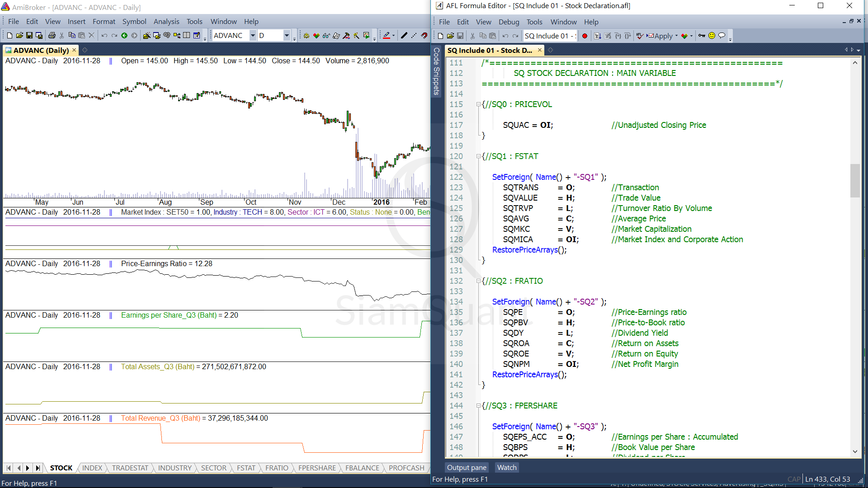This screenshot has height=488, width=868.
Task: Collapse the SQ0 PRICEVOL code block
Action: pos(478,104)
